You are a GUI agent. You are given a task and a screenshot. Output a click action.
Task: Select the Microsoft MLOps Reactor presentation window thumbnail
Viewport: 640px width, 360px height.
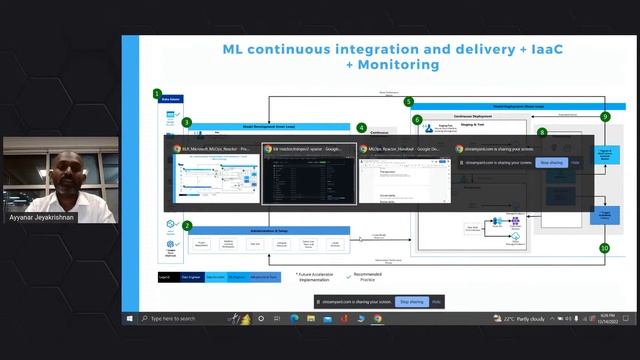click(x=216, y=178)
